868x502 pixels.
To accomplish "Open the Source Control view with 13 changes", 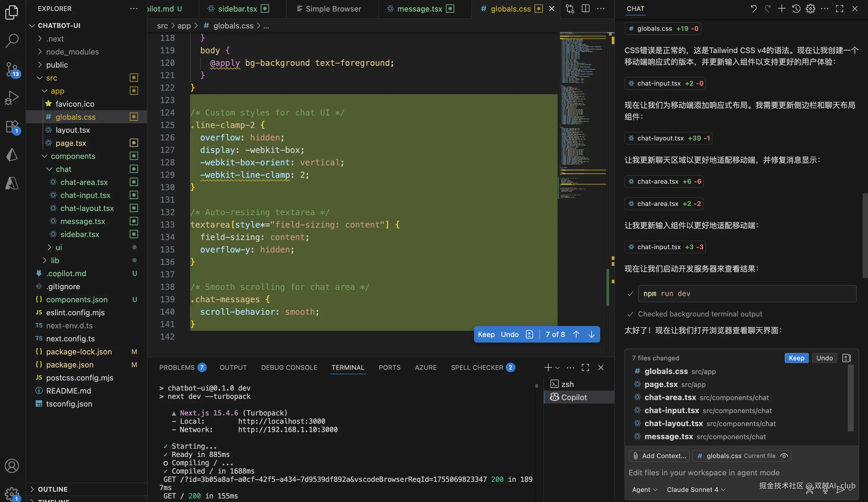I will tap(12, 69).
